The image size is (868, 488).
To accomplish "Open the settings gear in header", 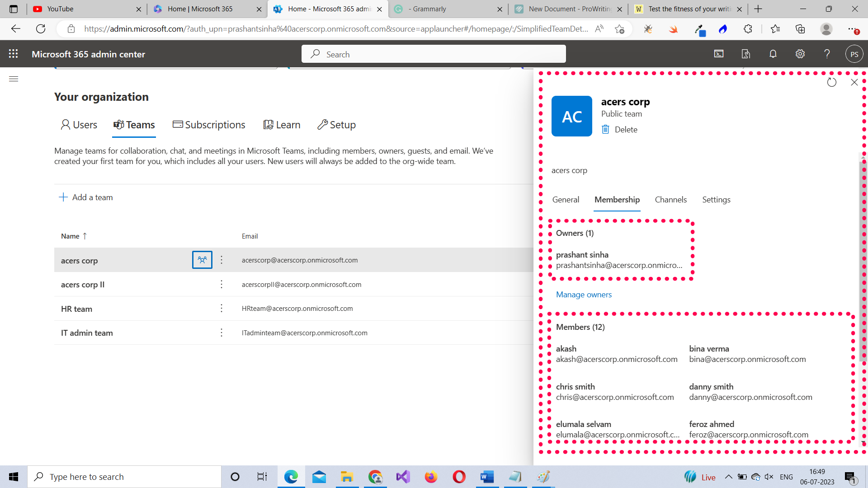I will click(x=800, y=54).
